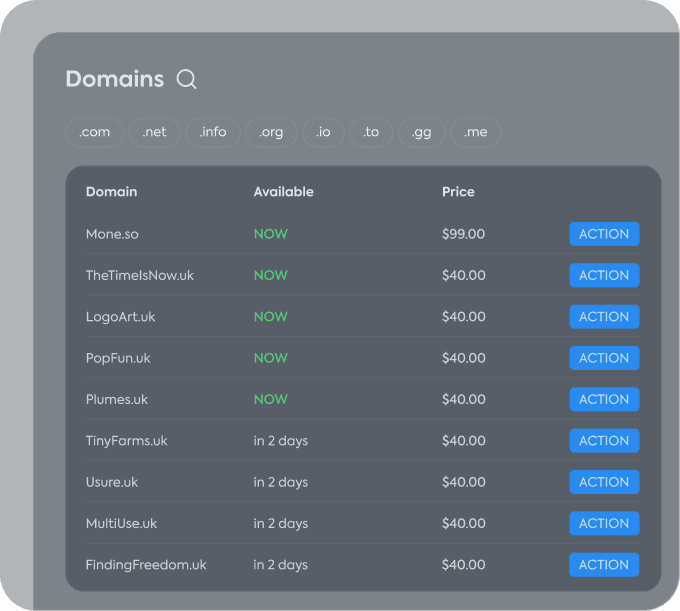This screenshot has height=611, width=680.
Task: Click ACTION for TheTimeIsNow.uk
Action: [x=604, y=275]
